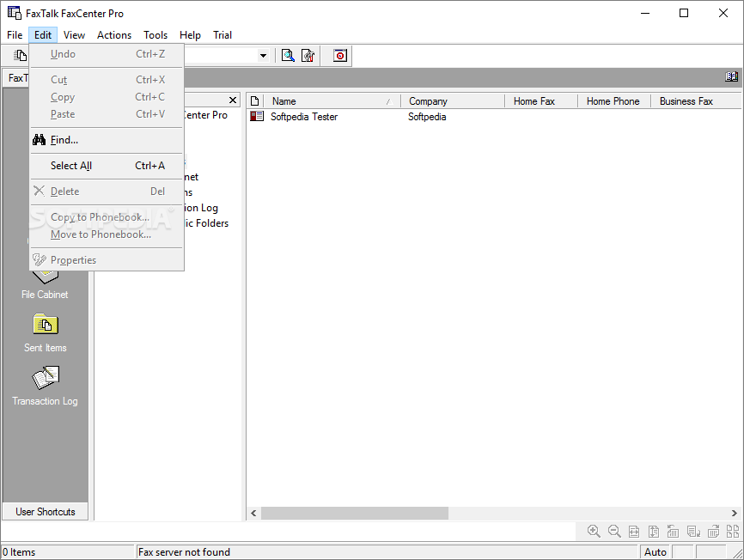The image size is (744, 560).
Task: Choose Find... from the Edit menu
Action: click(107, 140)
